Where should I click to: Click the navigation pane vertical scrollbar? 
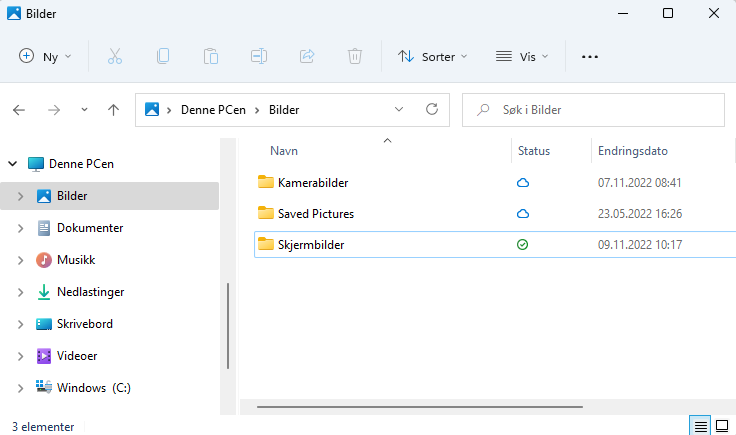pos(228,326)
